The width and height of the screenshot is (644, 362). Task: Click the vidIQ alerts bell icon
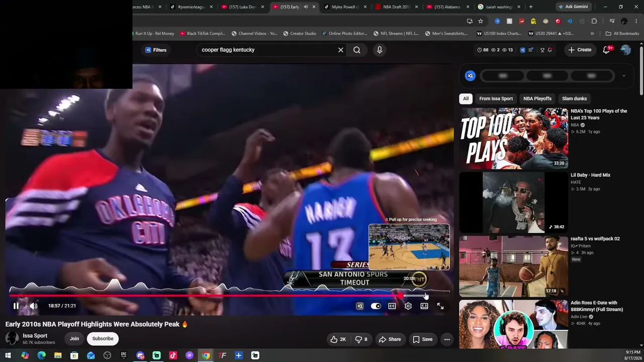550,50
